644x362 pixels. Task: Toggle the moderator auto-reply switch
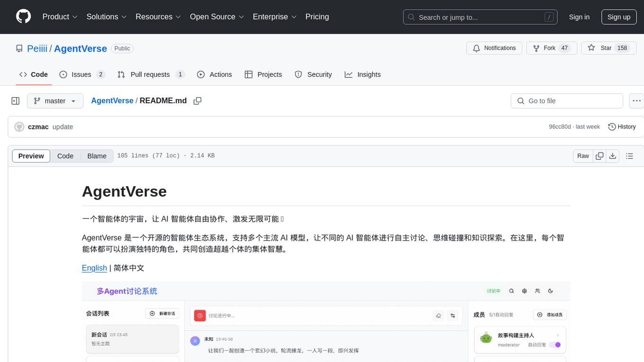point(555,345)
